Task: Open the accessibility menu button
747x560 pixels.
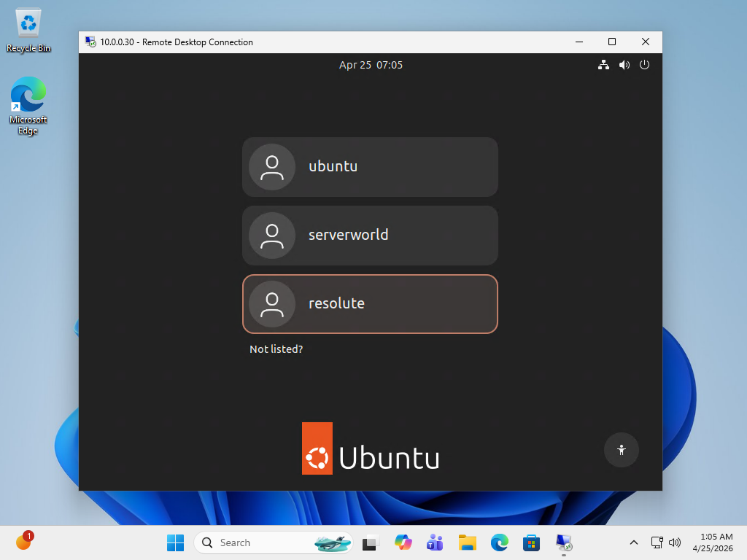Action: (x=622, y=449)
